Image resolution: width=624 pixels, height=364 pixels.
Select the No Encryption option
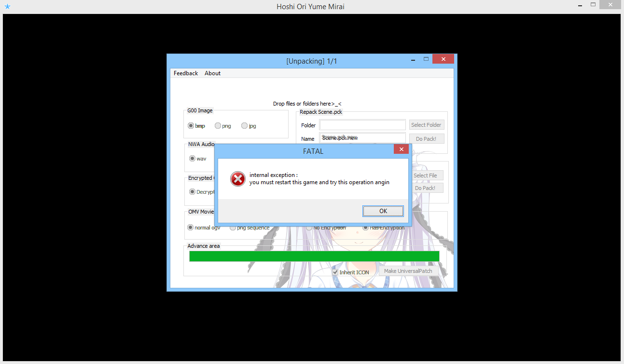309,227
